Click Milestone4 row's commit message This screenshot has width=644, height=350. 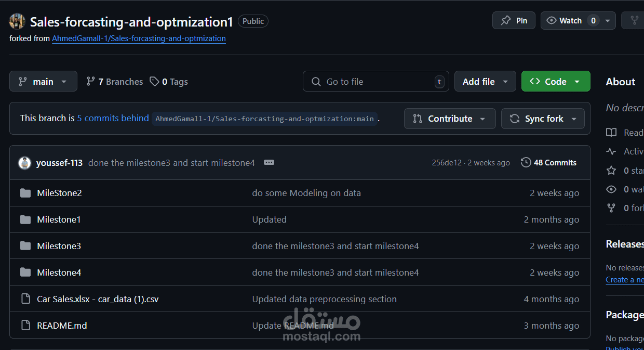point(336,273)
